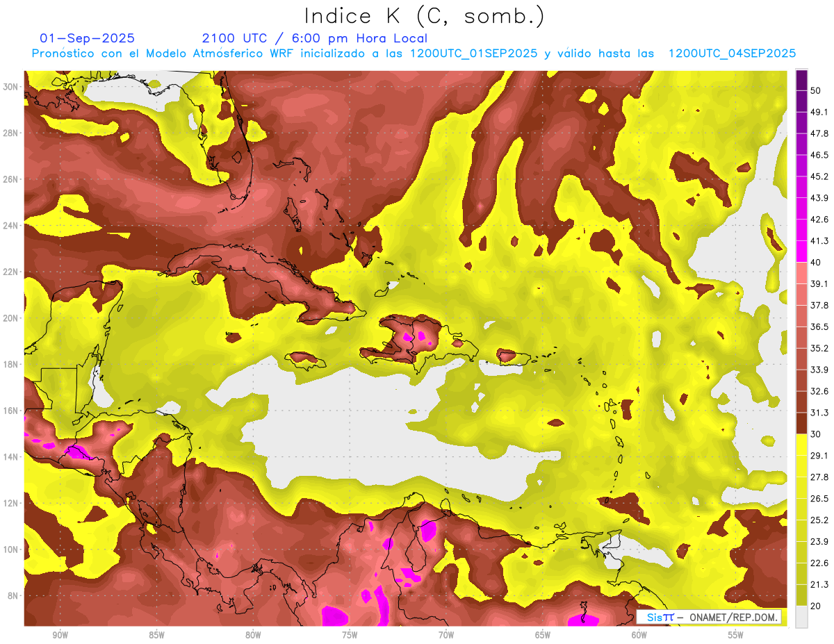Click the Sis TT logo in the credit box
Screen dimensions: 834x644
click(660, 617)
